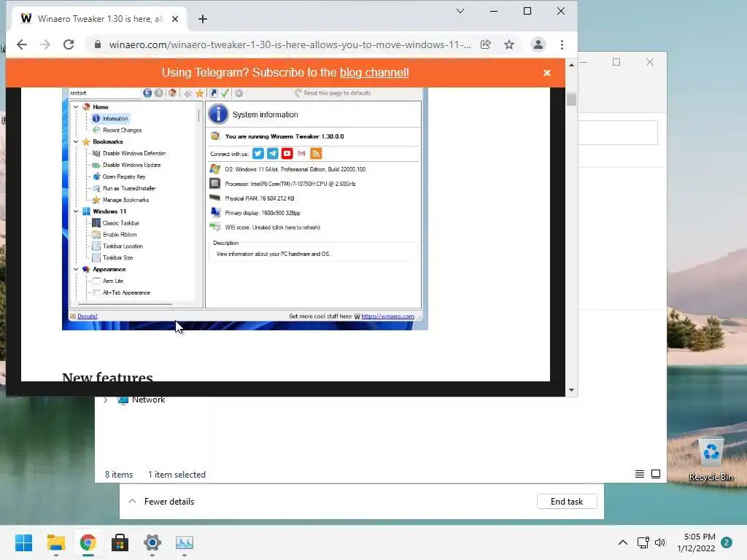Open the clock showing 5:05 PM
747x560 pixels.
pos(696,542)
